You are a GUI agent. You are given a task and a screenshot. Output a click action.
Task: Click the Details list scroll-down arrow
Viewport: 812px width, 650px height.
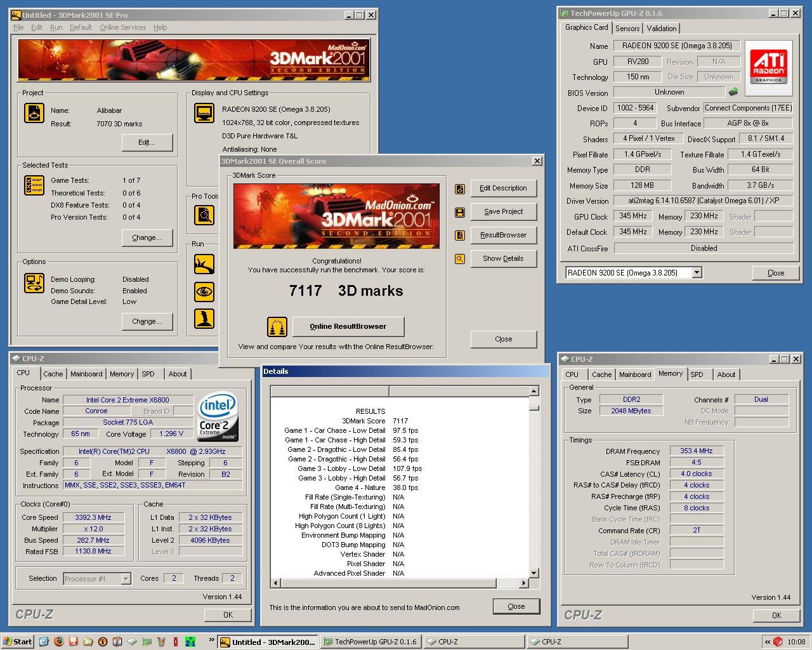pyautogui.click(x=534, y=573)
